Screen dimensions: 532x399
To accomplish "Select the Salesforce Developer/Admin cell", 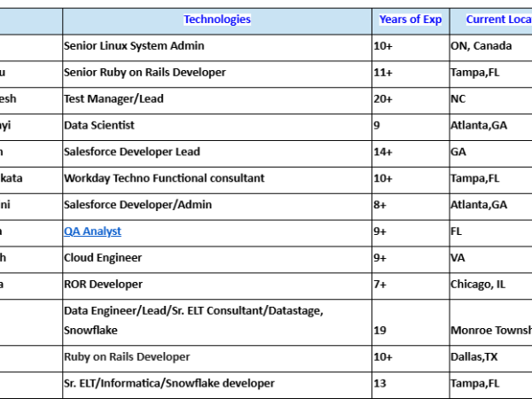I will click(x=217, y=207).
